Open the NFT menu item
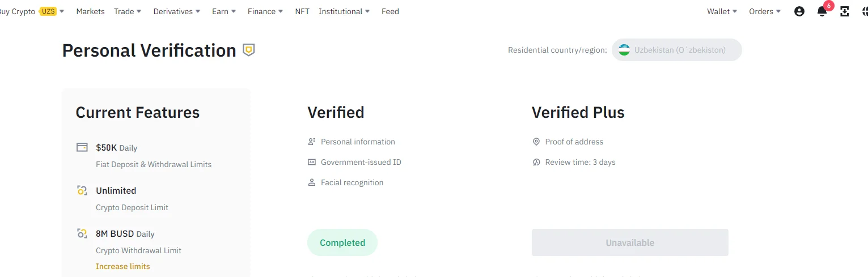Screen dimensions: 868x277 point(302,11)
